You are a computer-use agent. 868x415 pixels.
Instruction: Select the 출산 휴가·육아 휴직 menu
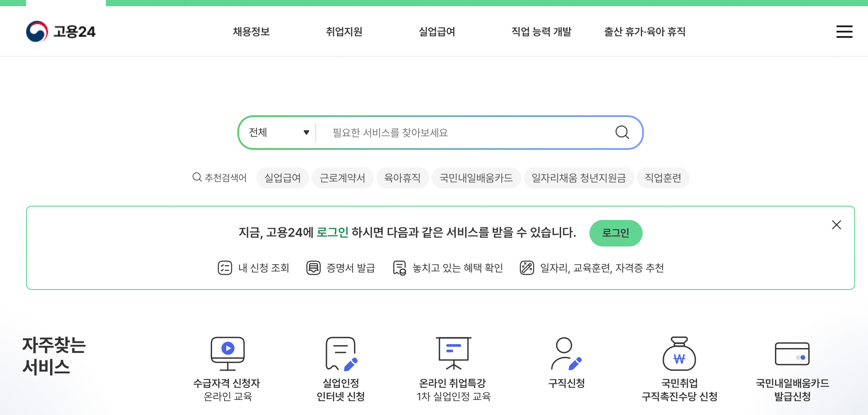click(x=644, y=31)
